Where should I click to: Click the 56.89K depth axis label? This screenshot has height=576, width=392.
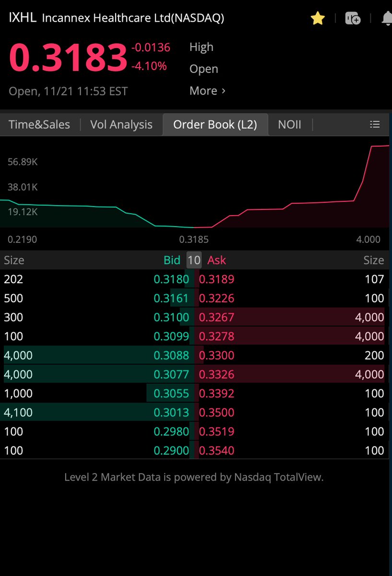(23, 162)
